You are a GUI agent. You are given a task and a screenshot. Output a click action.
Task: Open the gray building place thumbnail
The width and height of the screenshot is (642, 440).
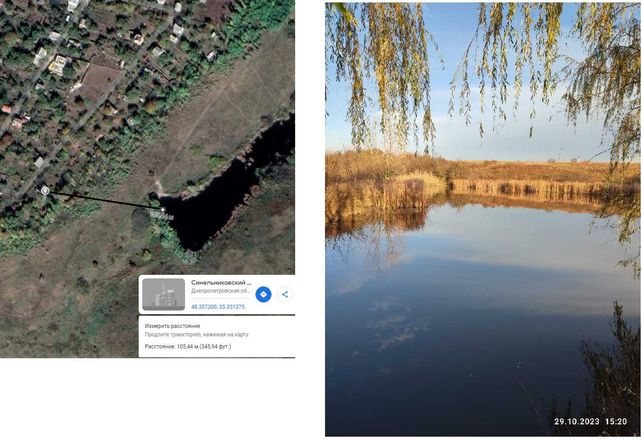163,294
